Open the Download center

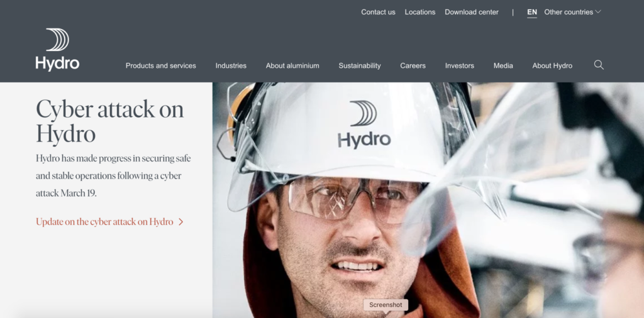coord(472,13)
